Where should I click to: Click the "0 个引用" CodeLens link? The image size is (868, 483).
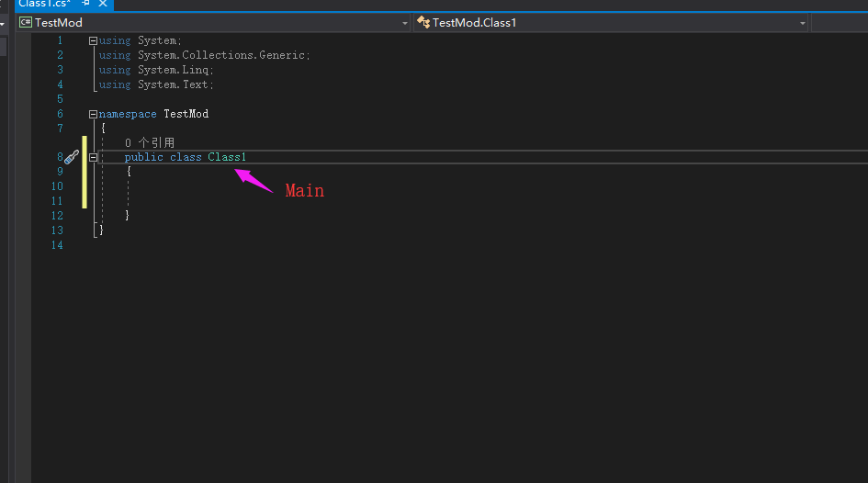tap(150, 143)
